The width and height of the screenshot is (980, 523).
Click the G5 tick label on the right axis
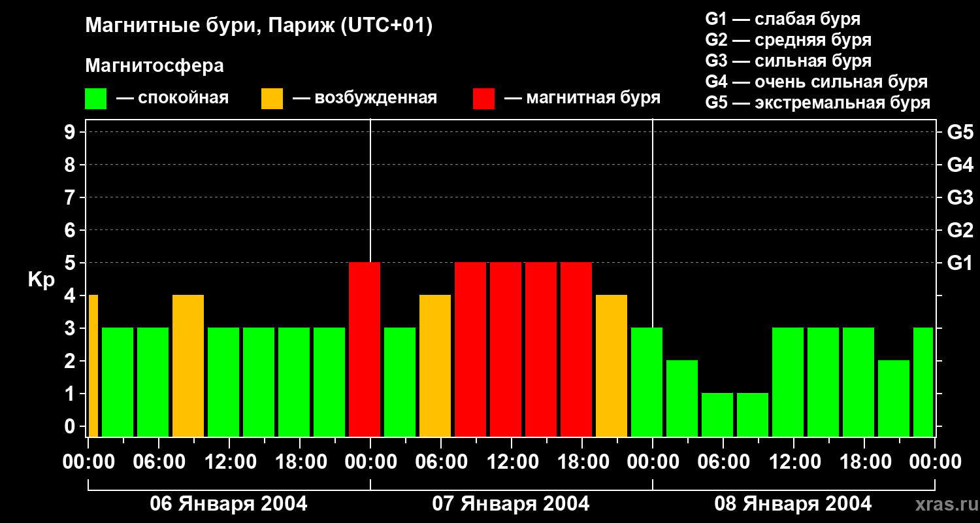960,132
